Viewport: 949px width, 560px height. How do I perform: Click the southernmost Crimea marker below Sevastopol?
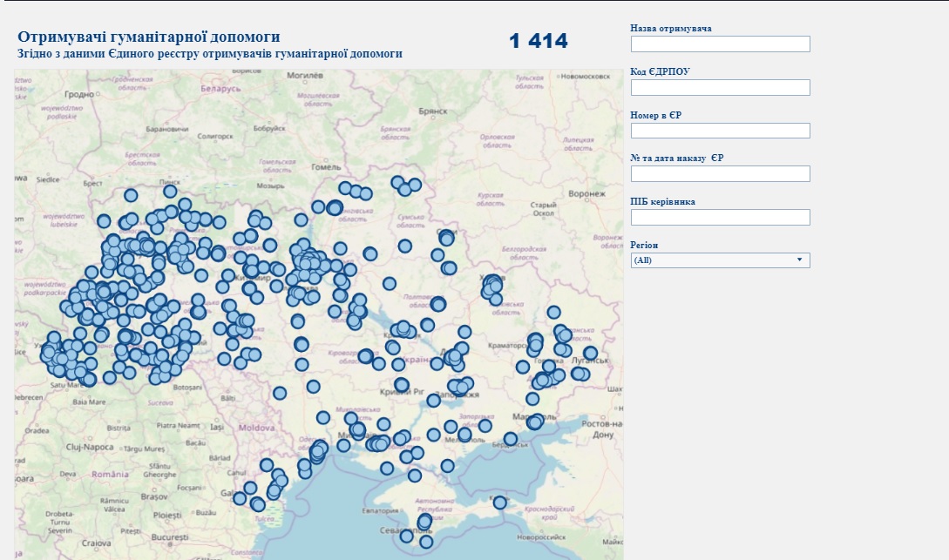[x=426, y=542]
